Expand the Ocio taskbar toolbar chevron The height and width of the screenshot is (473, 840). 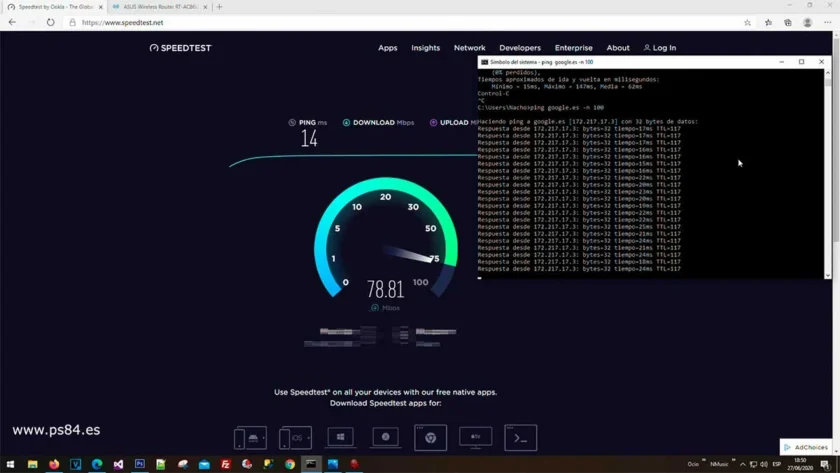(x=703, y=460)
